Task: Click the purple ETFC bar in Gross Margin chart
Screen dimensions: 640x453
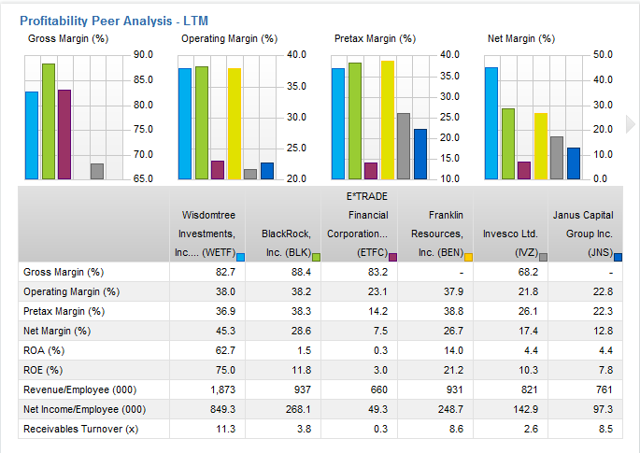Action: coord(64,135)
